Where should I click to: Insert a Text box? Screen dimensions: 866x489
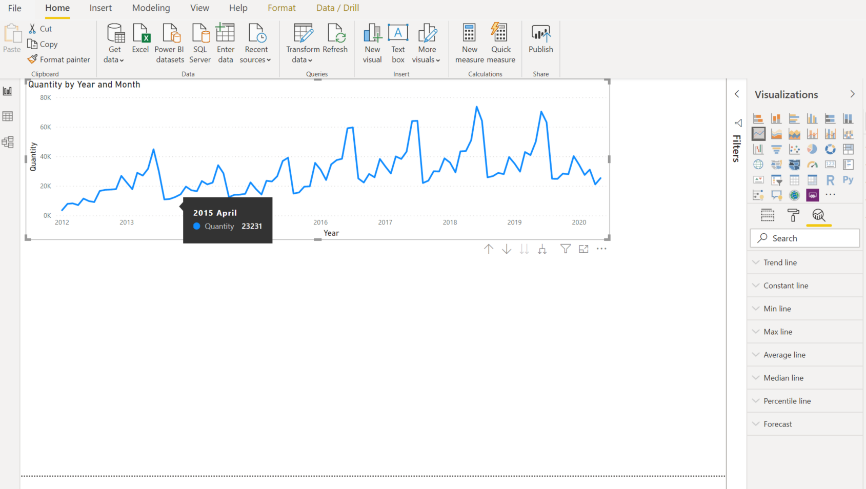[398, 44]
